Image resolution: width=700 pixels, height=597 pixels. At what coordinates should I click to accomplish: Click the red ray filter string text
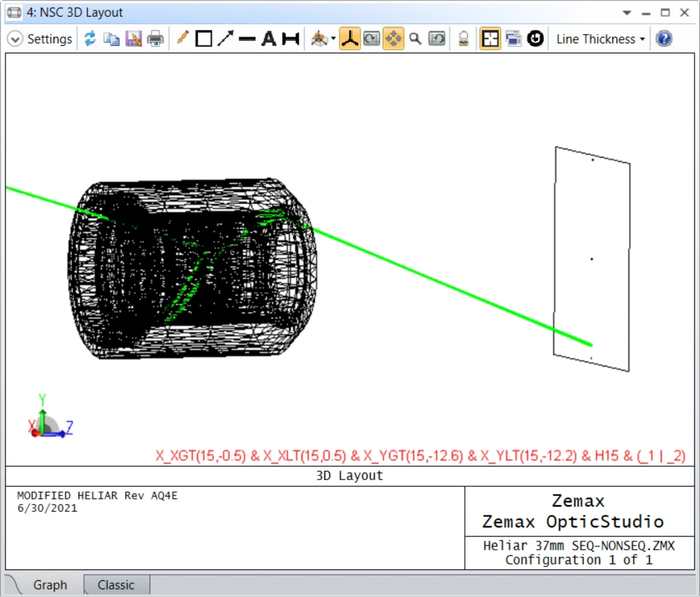[420, 456]
